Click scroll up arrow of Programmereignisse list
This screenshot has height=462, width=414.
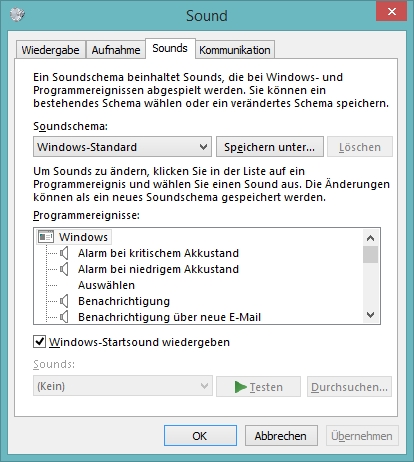point(370,238)
